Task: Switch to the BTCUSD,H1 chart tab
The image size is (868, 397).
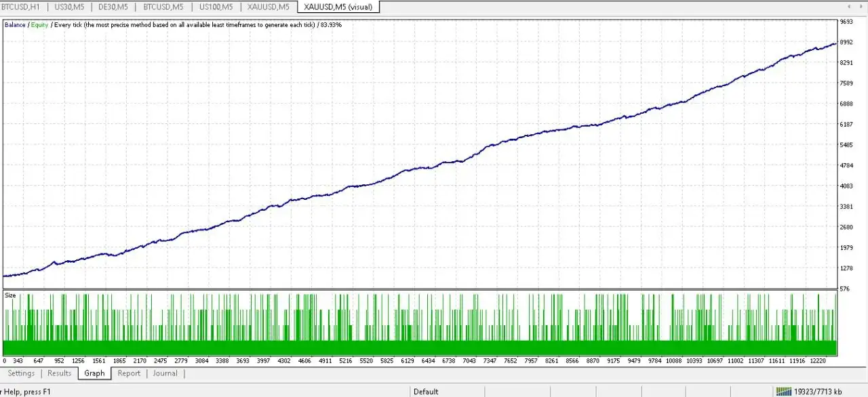Action: coord(21,7)
